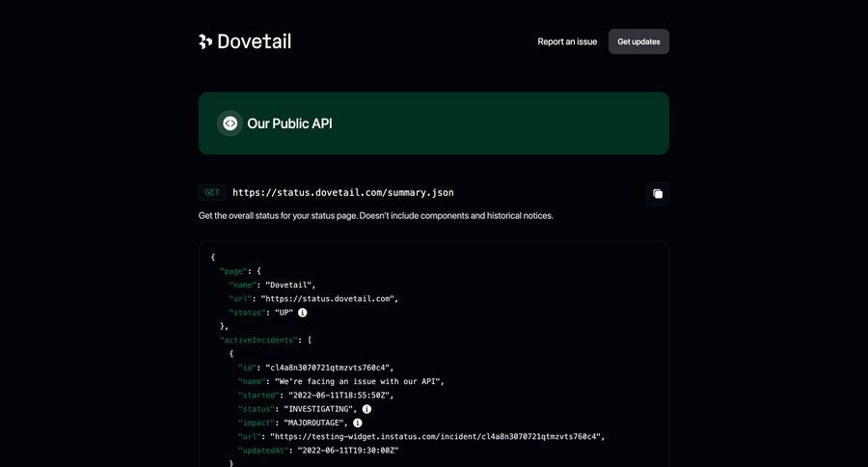Select the incident id value "cl4a8n3070721qtmzvts760c4"
Screen dimensions: 868x467
330,368
